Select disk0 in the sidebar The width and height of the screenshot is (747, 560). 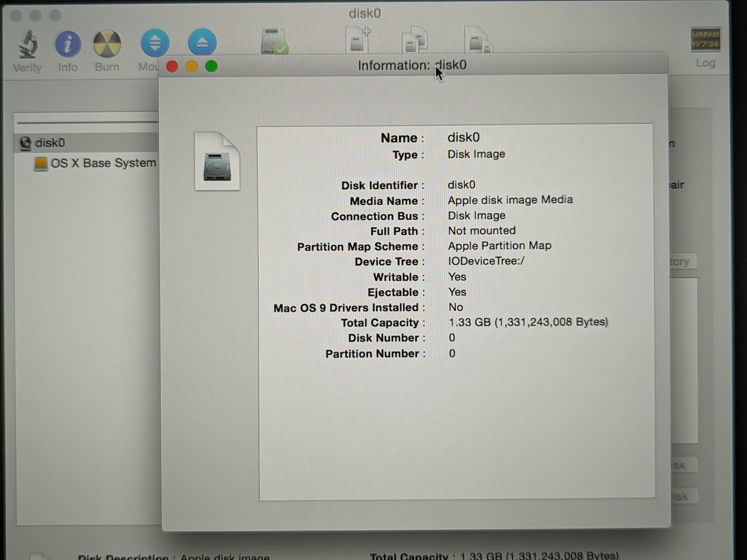point(50,143)
